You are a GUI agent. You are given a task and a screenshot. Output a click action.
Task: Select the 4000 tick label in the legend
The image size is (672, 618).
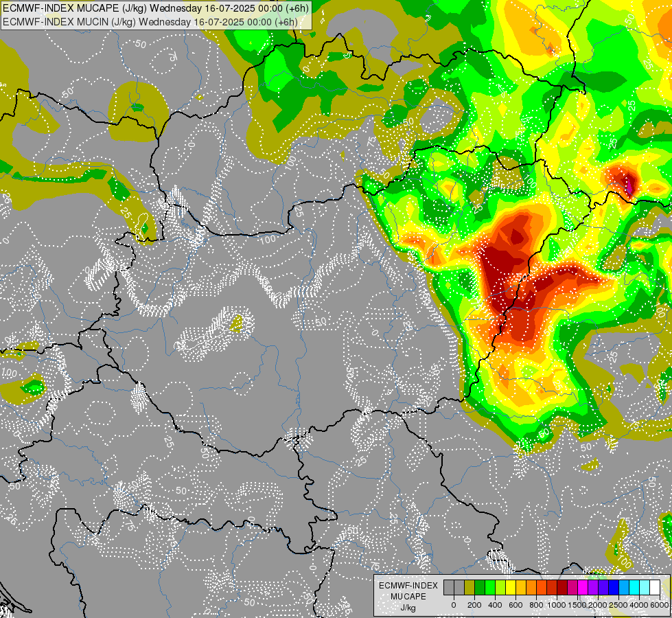tap(640, 605)
